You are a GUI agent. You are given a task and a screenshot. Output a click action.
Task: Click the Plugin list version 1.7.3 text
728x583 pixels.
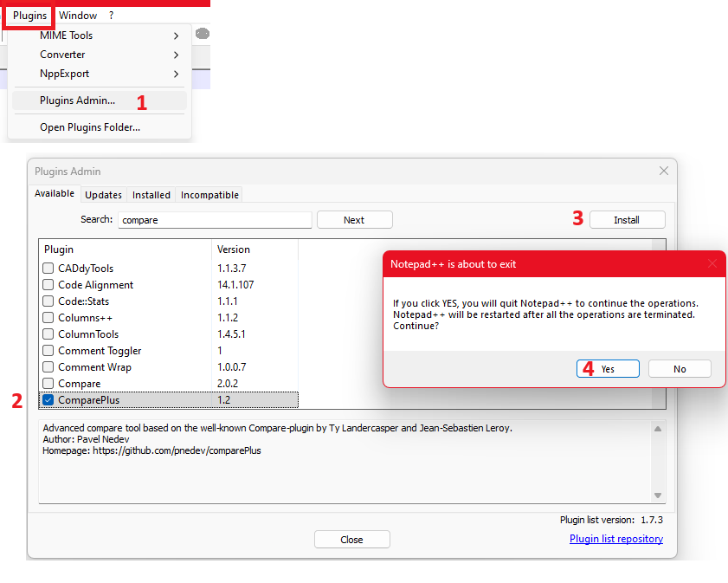(611, 520)
